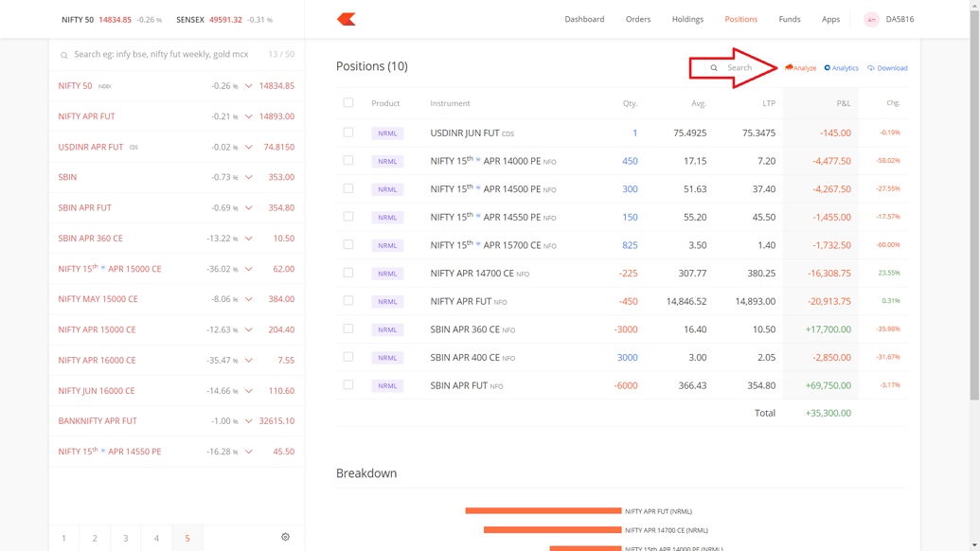Tick the select-all checkbox in positions header
Screen dimensions: 980x551
pyautogui.click(x=347, y=103)
